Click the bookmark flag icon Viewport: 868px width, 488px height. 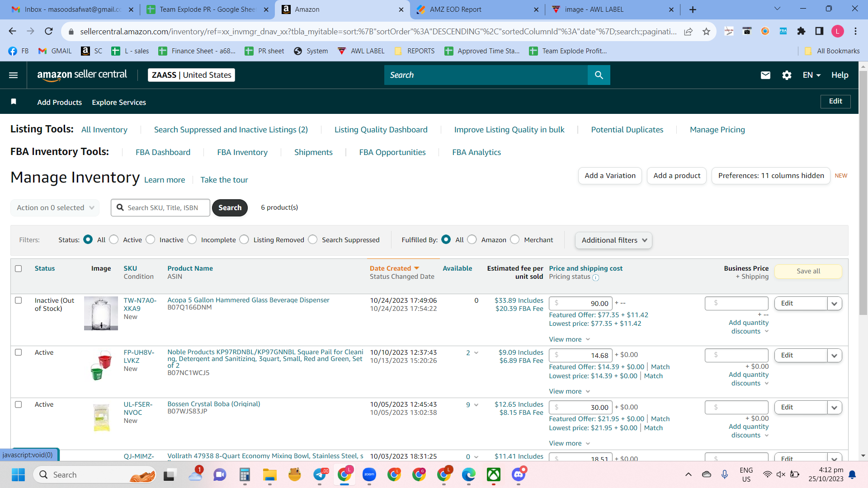(x=14, y=102)
